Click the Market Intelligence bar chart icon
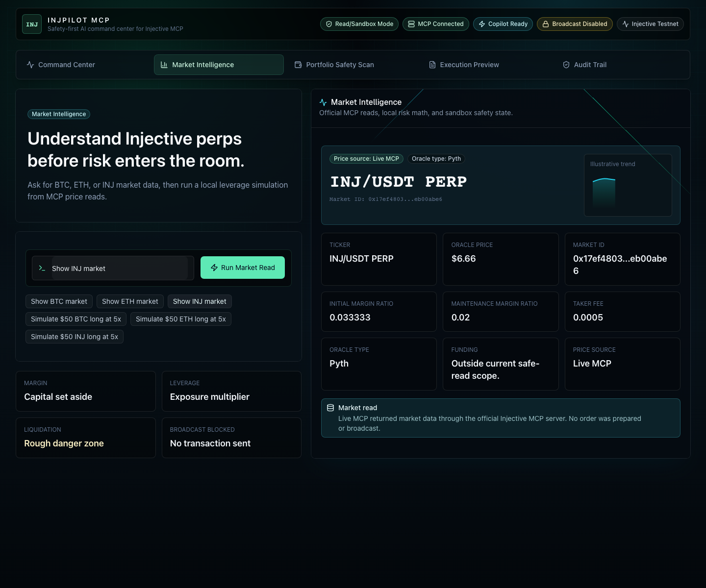The height and width of the screenshot is (588, 706). tap(164, 65)
